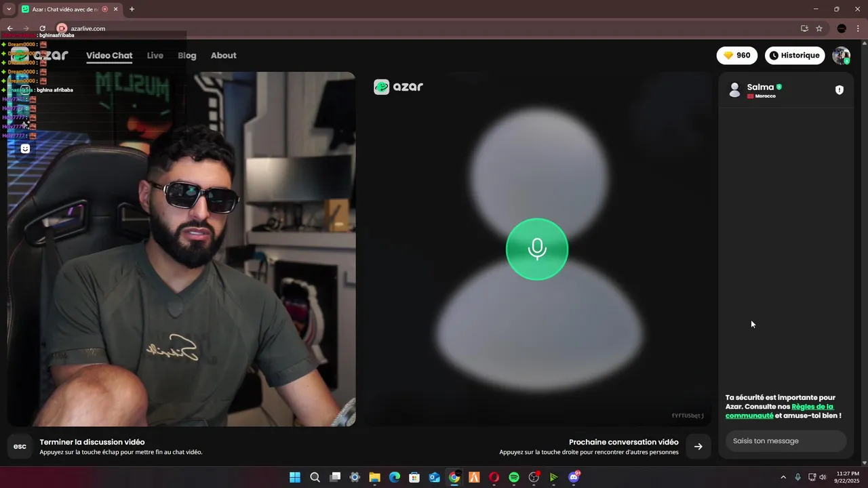Viewport: 868px width, 488px height.
Task: Click the camera site-permission icon in address bar
Action: (62, 28)
